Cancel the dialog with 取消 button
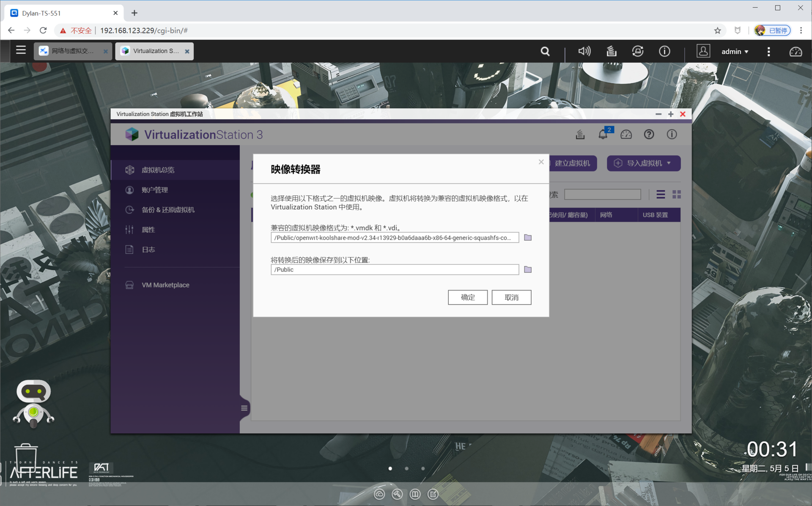The height and width of the screenshot is (506, 812). [511, 297]
